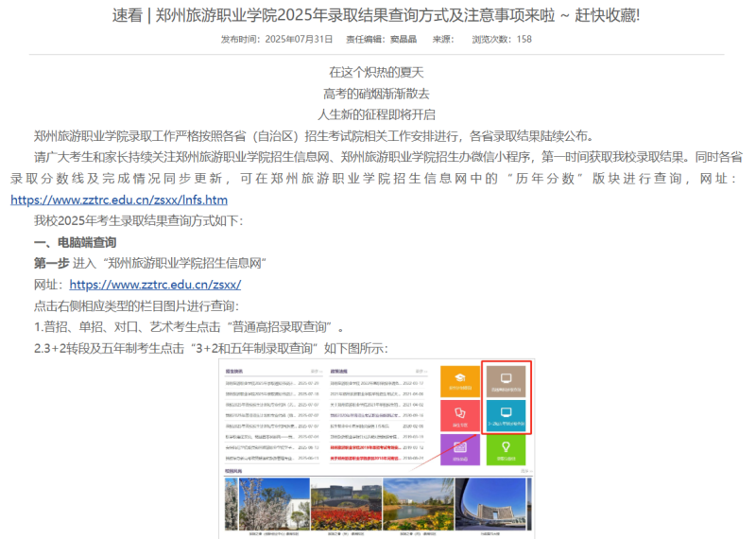Click the blue monitor 3+2 query tile

tap(506, 415)
